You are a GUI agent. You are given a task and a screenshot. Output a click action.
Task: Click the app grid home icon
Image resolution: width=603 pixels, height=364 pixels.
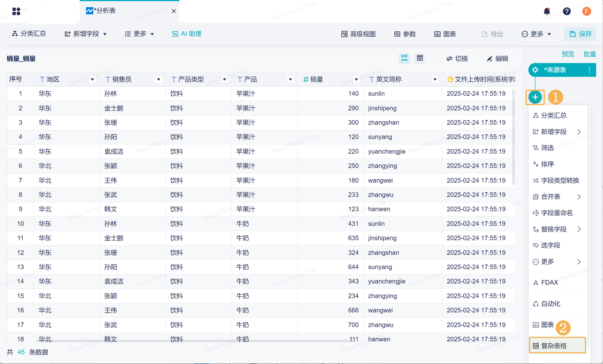pyautogui.click(x=16, y=11)
